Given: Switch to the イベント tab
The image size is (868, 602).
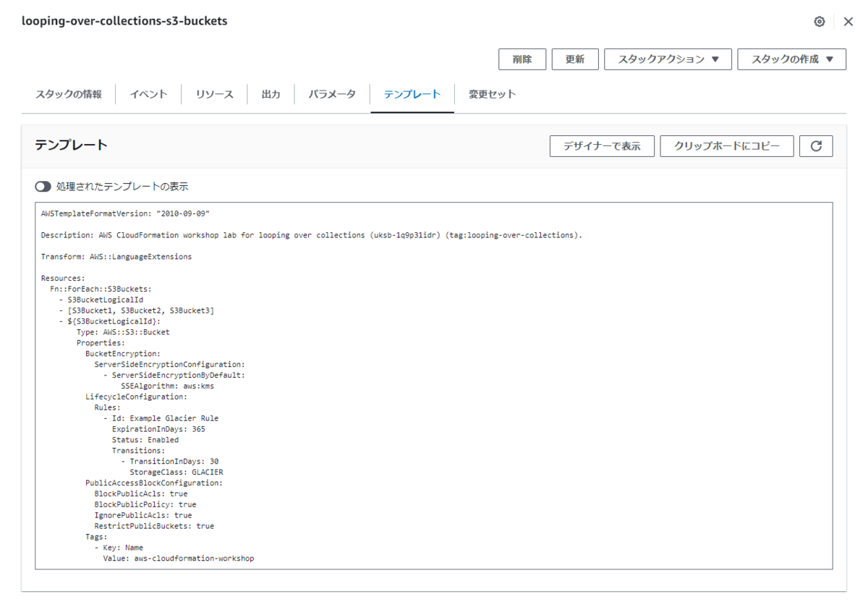Looking at the screenshot, I should 148,93.
